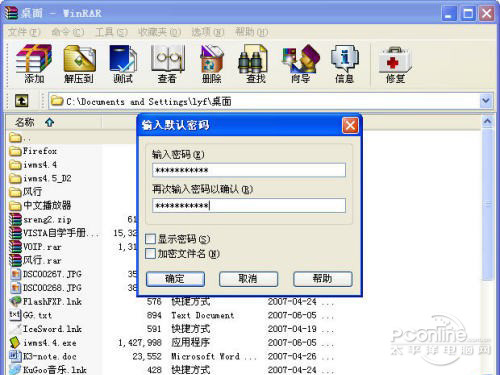Click the 输入密码 password input field

pyautogui.click(x=249, y=170)
